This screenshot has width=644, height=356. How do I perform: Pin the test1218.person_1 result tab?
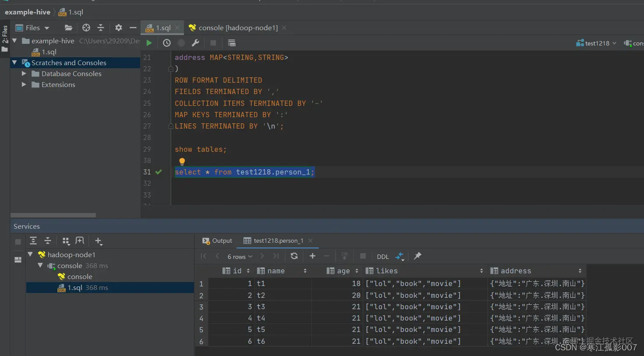coord(418,256)
